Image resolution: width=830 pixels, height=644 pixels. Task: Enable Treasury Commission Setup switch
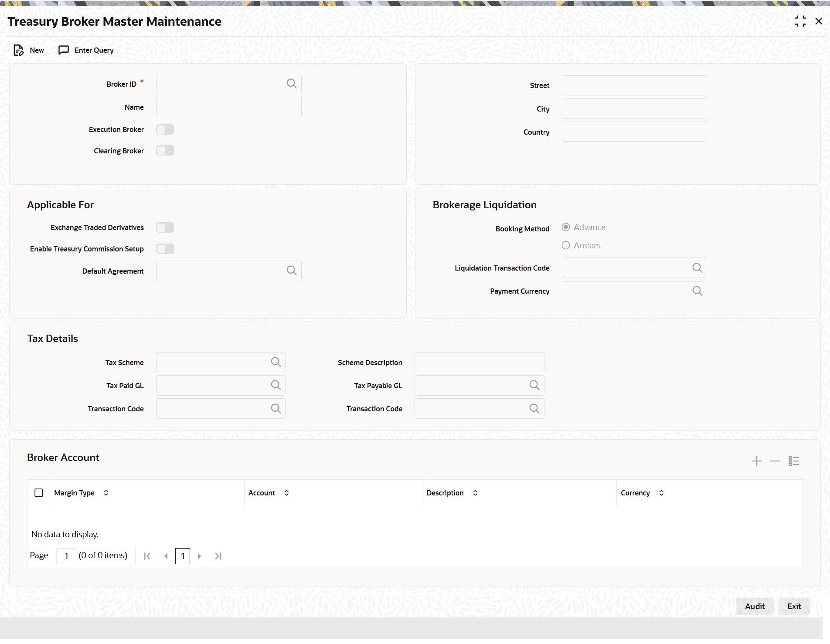[x=165, y=249]
